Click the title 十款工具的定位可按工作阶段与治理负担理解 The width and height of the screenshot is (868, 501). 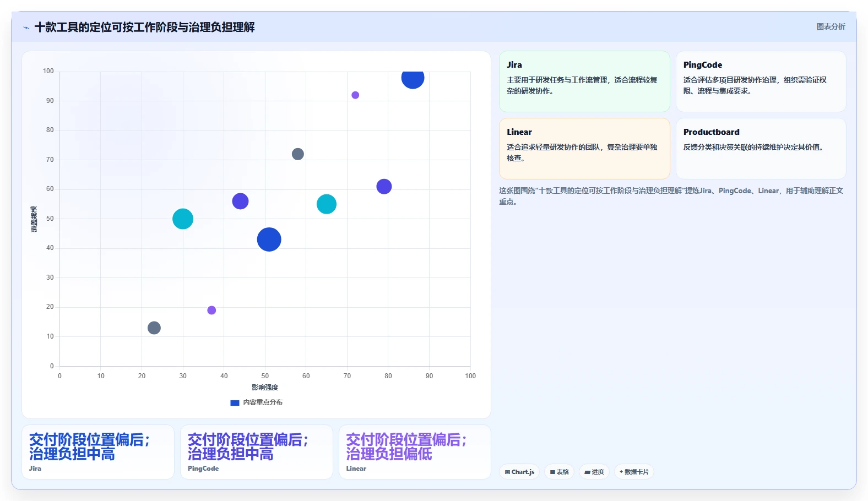click(x=144, y=28)
